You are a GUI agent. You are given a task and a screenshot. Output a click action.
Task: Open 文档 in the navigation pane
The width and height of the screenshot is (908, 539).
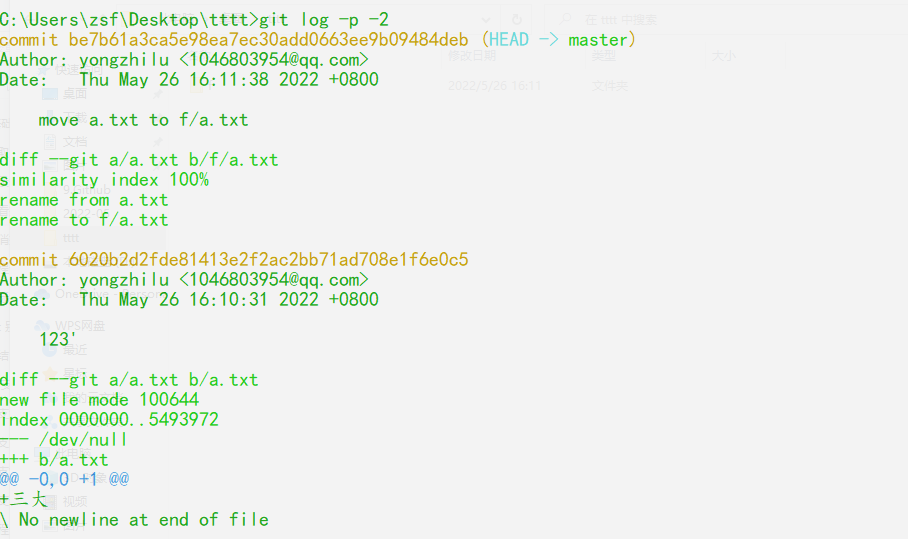coord(75,141)
